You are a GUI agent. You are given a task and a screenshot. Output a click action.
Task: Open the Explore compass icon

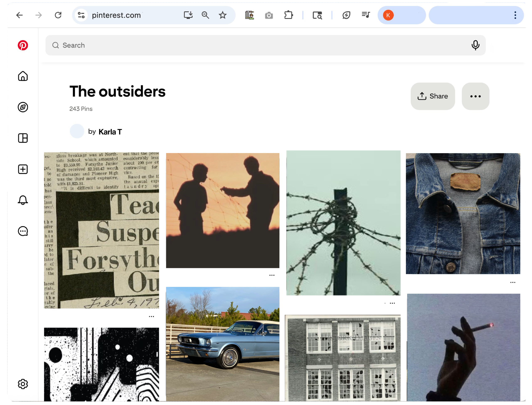(23, 107)
